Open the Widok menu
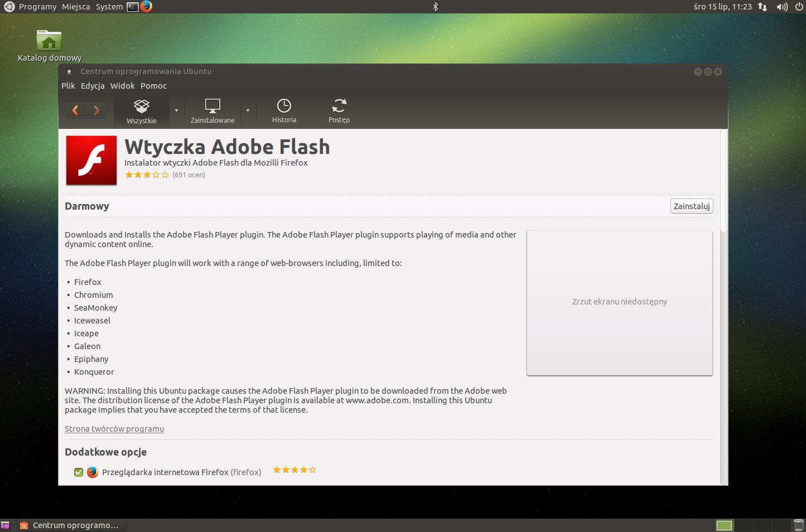The image size is (806, 532). [123, 86]
